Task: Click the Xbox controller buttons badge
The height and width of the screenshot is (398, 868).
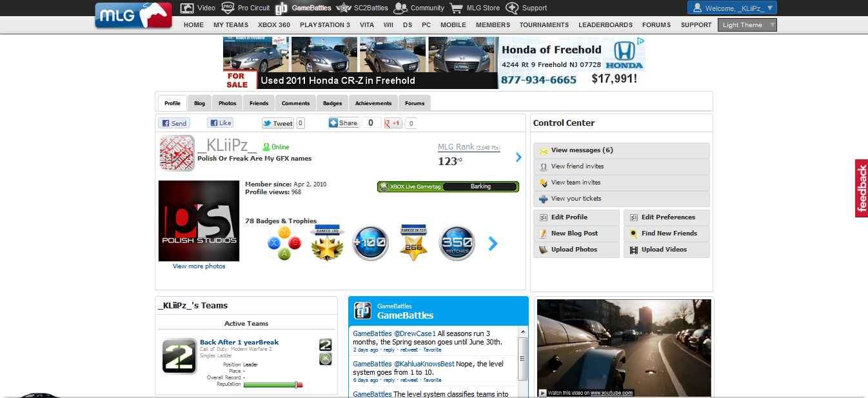Action: 284,243
